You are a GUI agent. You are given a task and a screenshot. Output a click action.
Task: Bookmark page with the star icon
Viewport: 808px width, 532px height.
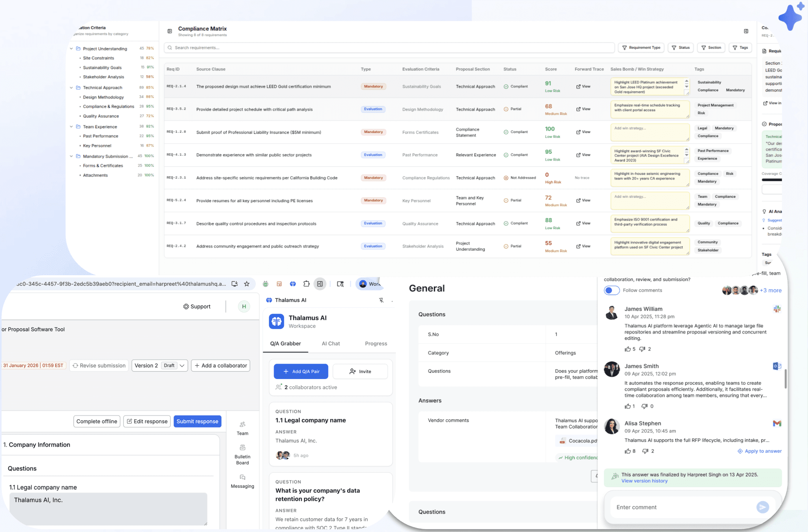coord(247,284)
